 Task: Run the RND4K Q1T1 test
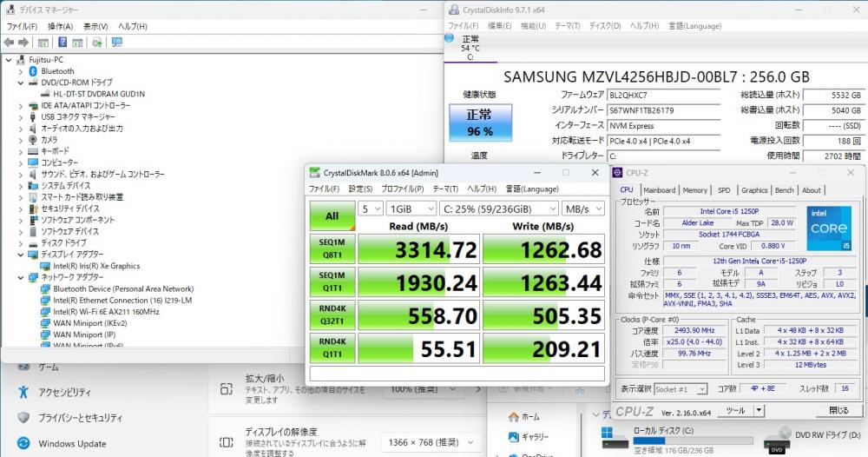tap(332, 348)
